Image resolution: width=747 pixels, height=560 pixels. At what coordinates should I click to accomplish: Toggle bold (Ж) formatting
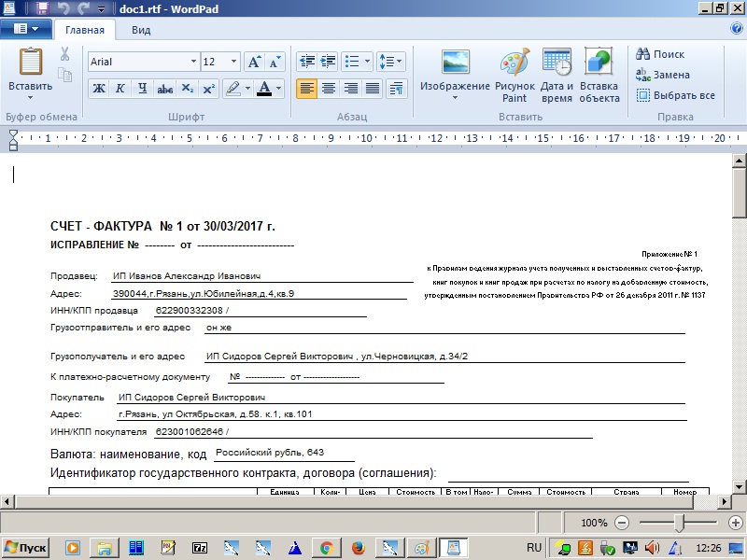point(99,89)
